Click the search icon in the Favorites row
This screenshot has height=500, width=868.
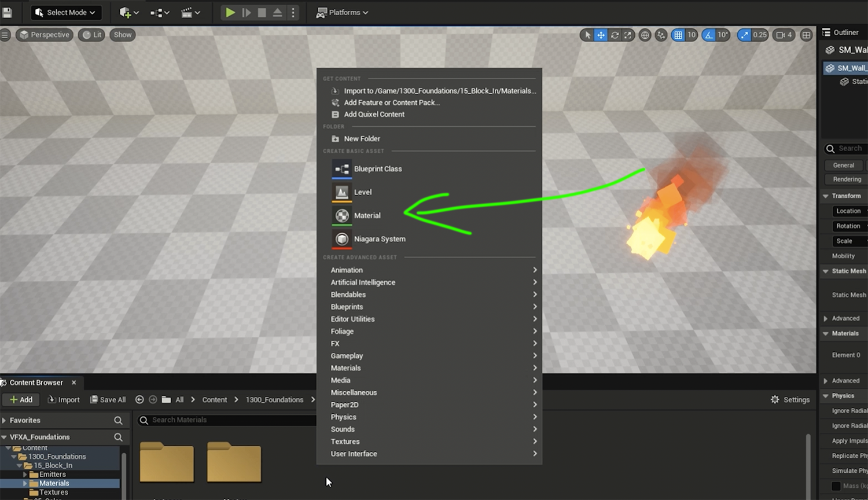click(118, 421)
